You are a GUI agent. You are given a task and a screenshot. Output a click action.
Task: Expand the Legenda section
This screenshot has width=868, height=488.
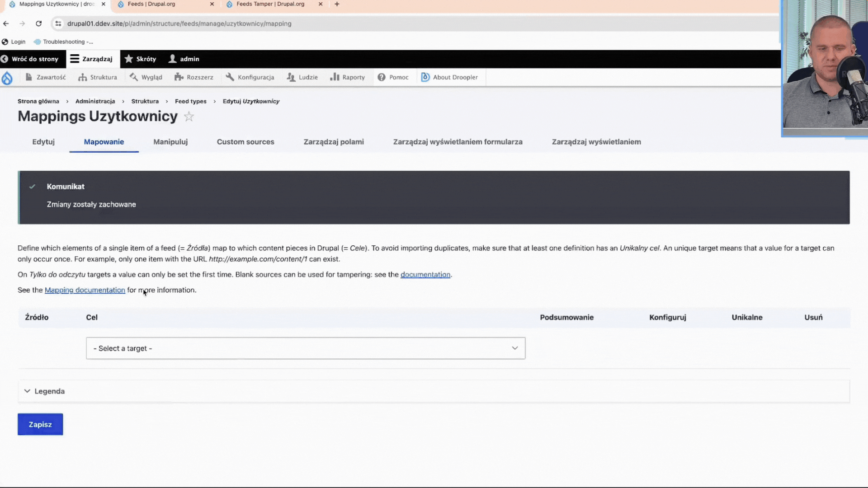pyautogui.click(x=45, y=391)
